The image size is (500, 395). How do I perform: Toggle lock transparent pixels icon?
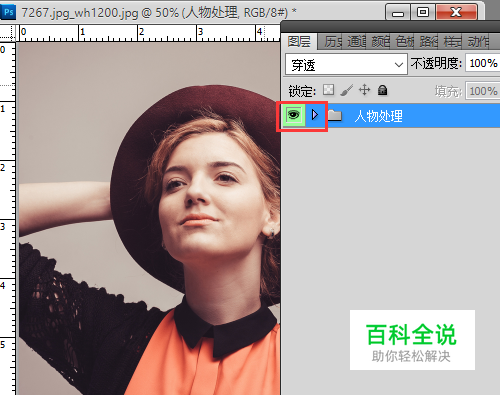pyautogui.click(x=328, y=90)
